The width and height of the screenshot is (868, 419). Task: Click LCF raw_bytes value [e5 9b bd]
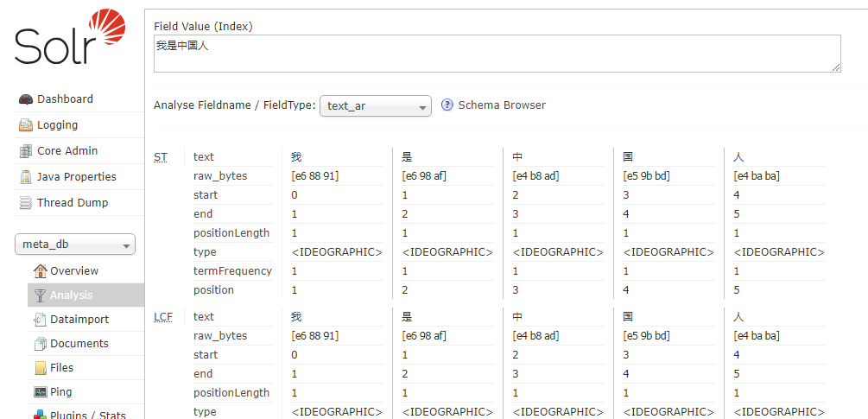647,336
